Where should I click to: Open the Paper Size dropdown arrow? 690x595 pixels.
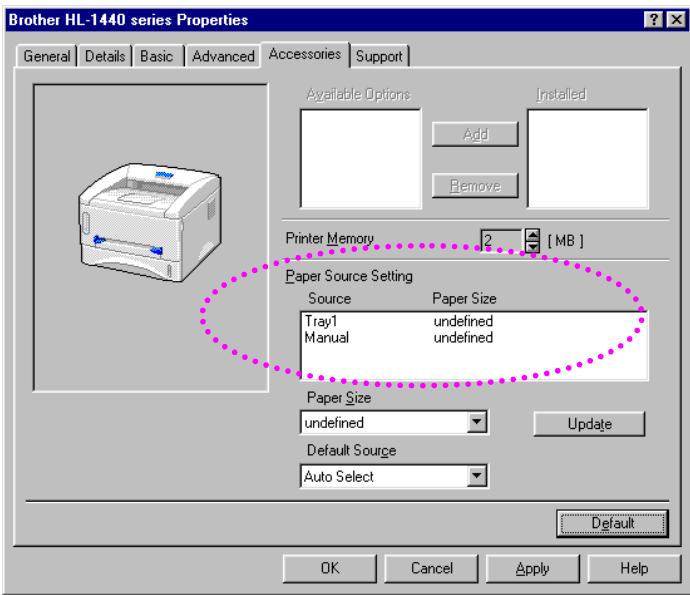tap(477, 422)
